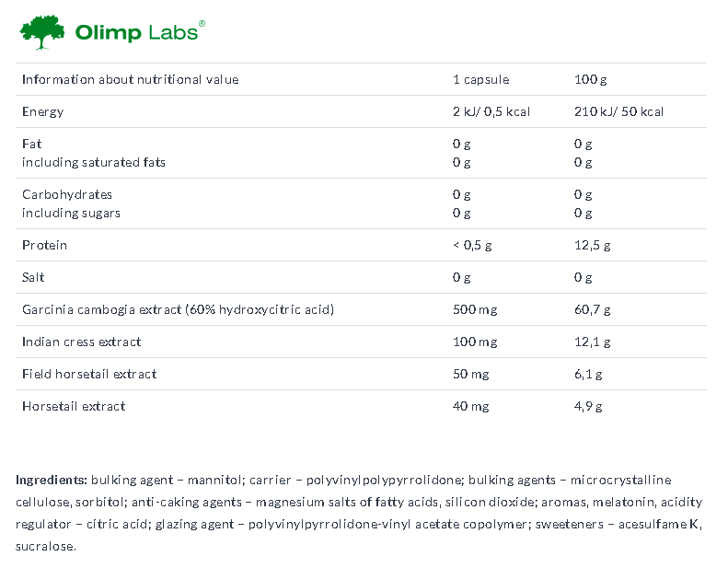Click the Olimp Labs tree logo icon
The width and height of the screenshot is (728, 568).
[x=42, y=32]
